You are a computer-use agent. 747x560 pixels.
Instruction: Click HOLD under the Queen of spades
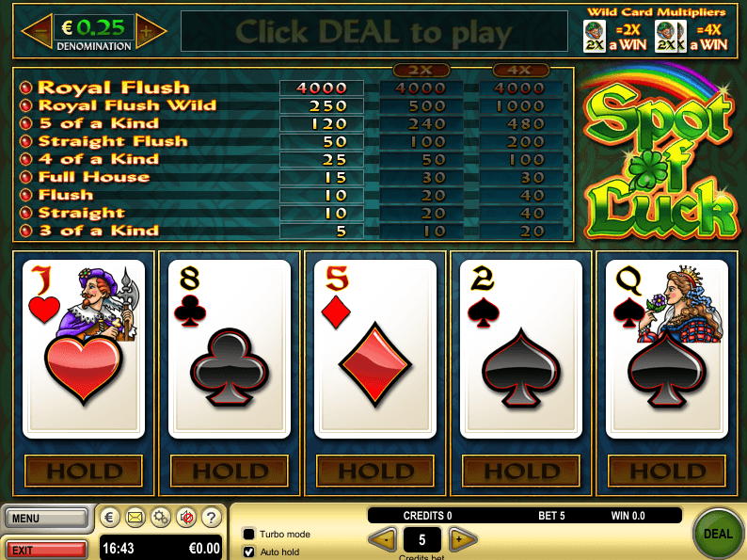tap(667, 471)
